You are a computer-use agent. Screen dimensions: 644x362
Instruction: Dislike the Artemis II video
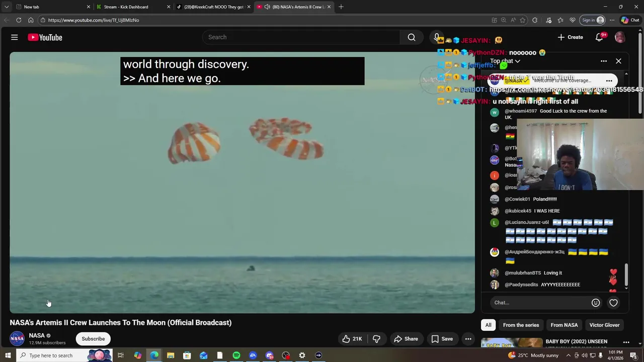(x=376, y=339)
